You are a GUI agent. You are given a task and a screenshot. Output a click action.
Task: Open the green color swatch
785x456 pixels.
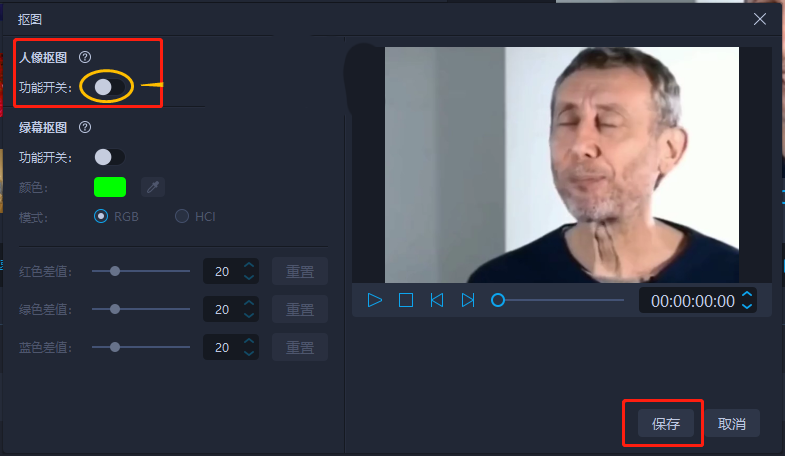[110, 187]
